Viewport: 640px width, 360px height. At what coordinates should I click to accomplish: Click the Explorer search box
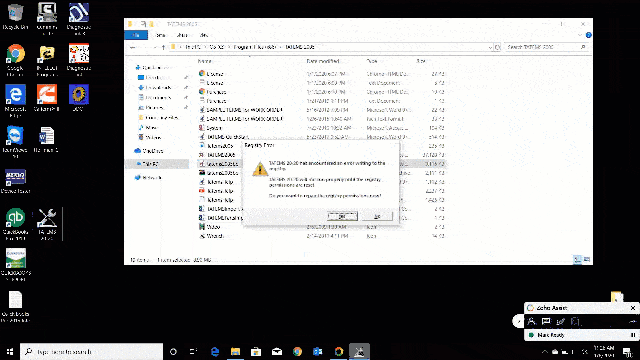coord(547,47)
